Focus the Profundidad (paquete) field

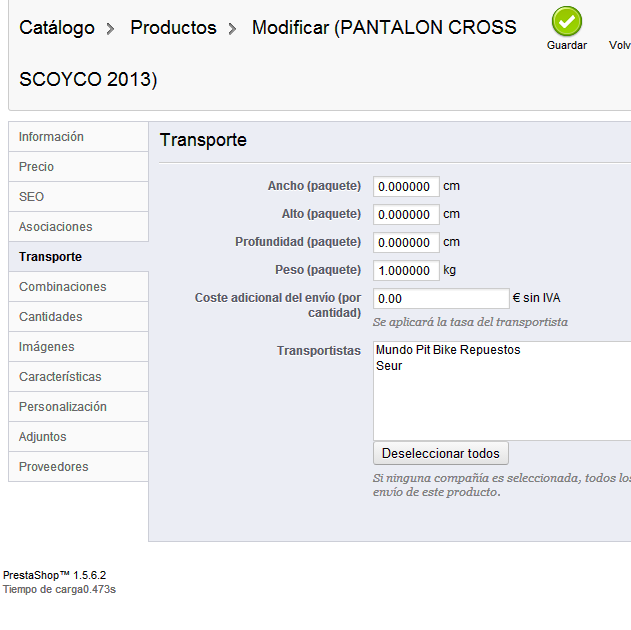406,242
